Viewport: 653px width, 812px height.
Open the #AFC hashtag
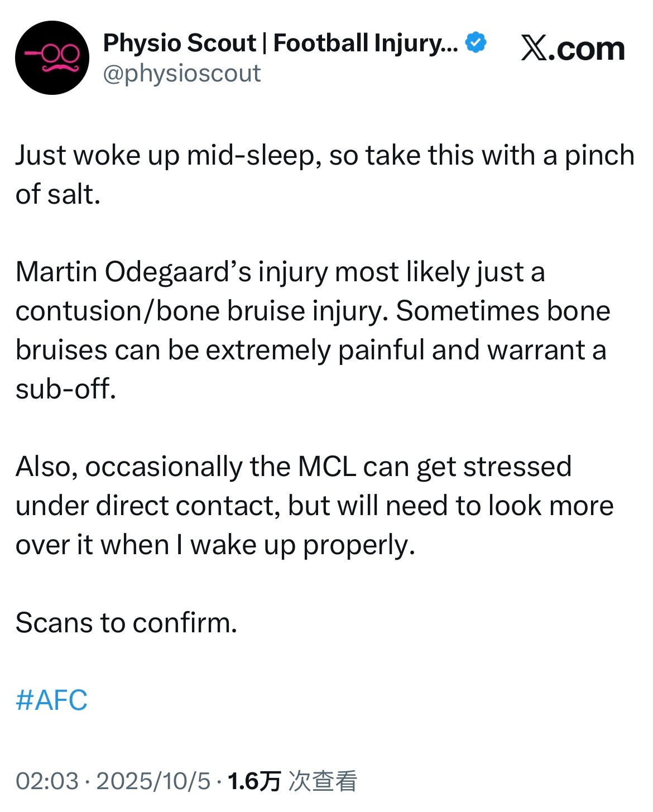(x=51, y=700)
